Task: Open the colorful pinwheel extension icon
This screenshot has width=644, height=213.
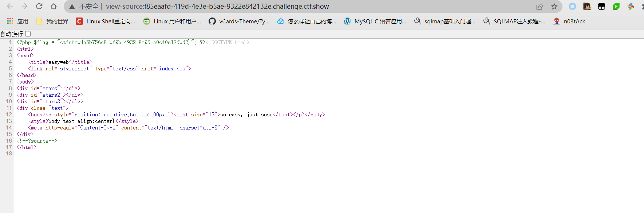Action: 631,6
